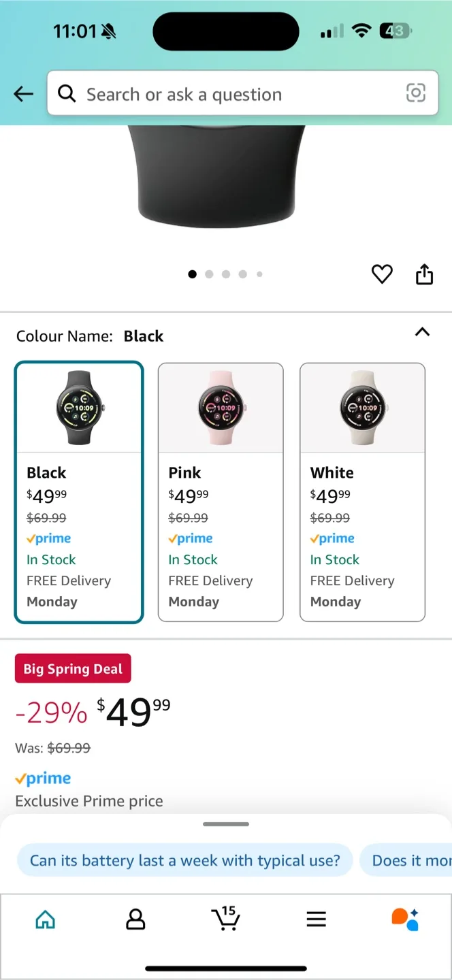Go to the Home tab icon
Image resolution: width=452 pixels, height=980 pixels.
click(45, 919)
